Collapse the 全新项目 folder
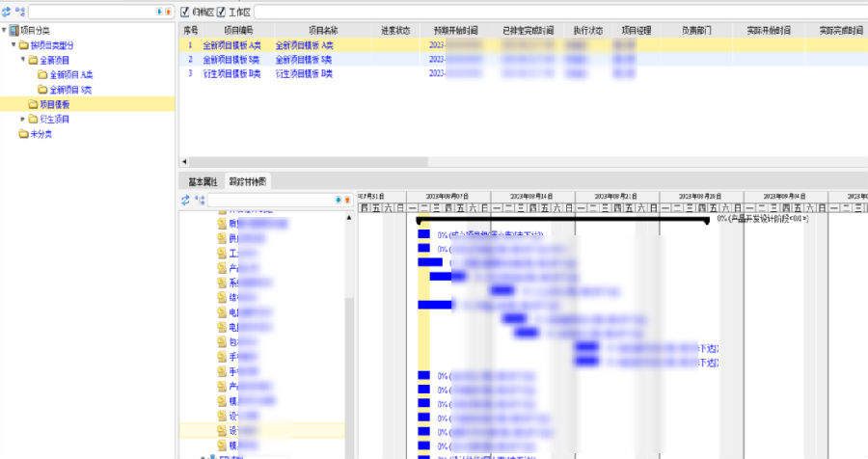 23,59
